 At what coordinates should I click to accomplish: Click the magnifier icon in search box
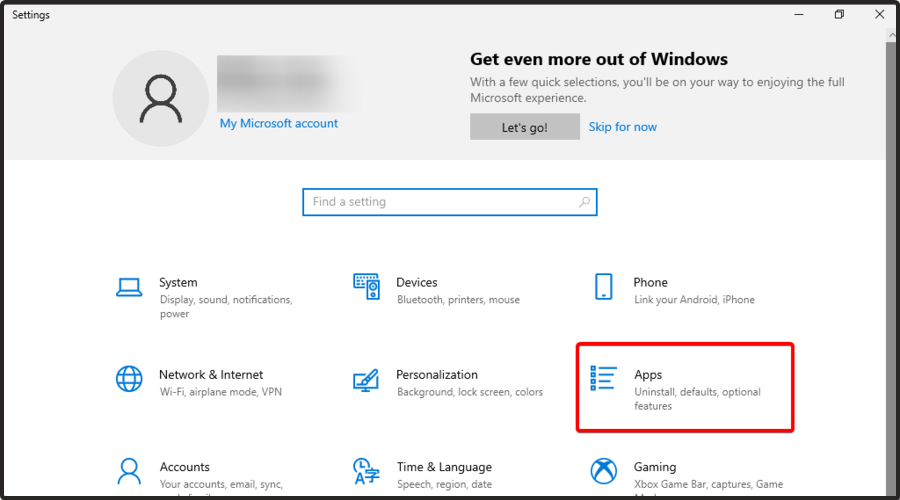(x=585, y=202)
